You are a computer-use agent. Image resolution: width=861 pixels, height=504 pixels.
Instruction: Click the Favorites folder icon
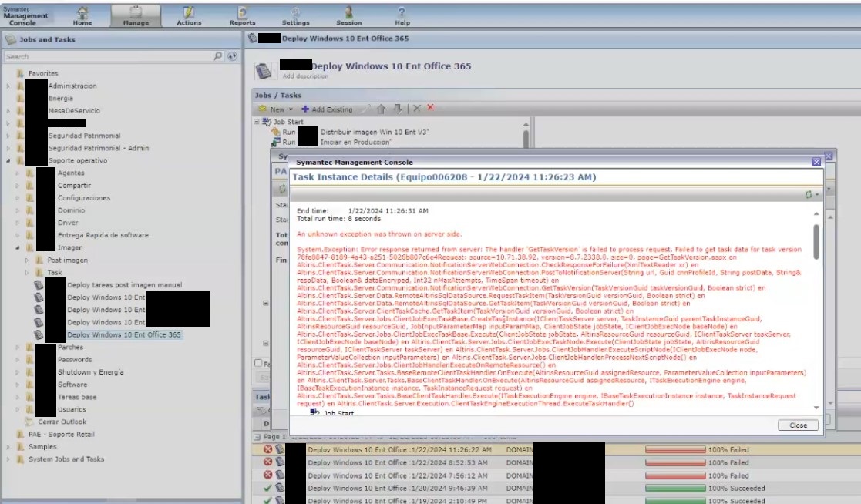(20, 73)
